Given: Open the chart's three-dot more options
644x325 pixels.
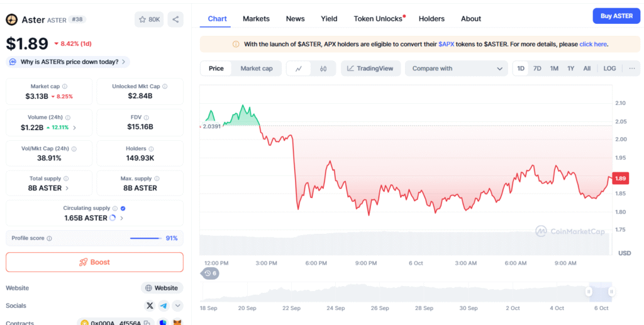Looking at the screenshot, I should pyautogui.click(x=632, y=69).
